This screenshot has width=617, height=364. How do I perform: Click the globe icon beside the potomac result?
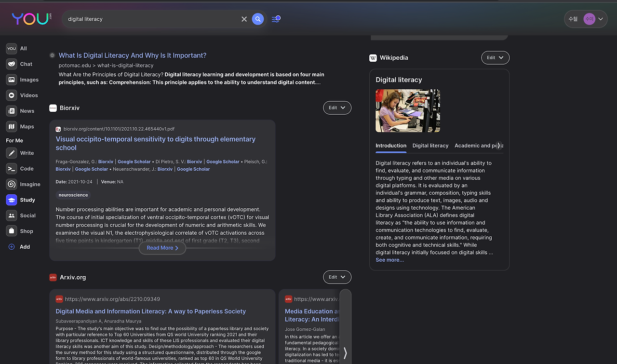(x=52, y=55)
